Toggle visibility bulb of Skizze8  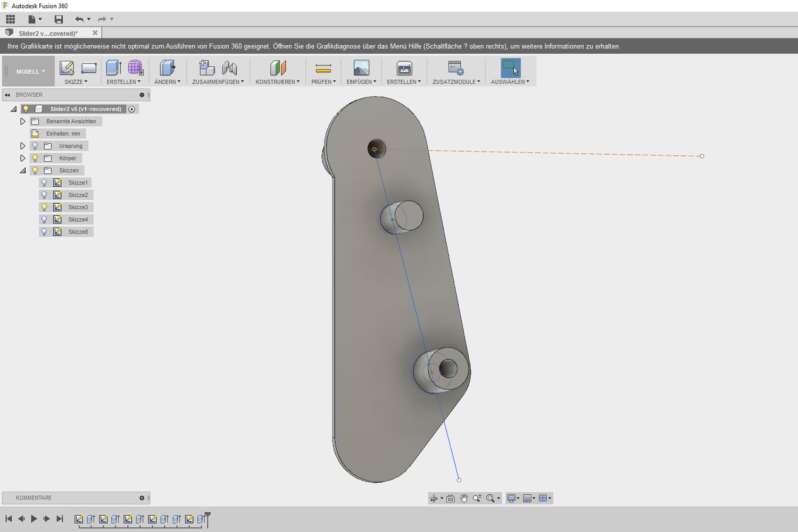44,231
